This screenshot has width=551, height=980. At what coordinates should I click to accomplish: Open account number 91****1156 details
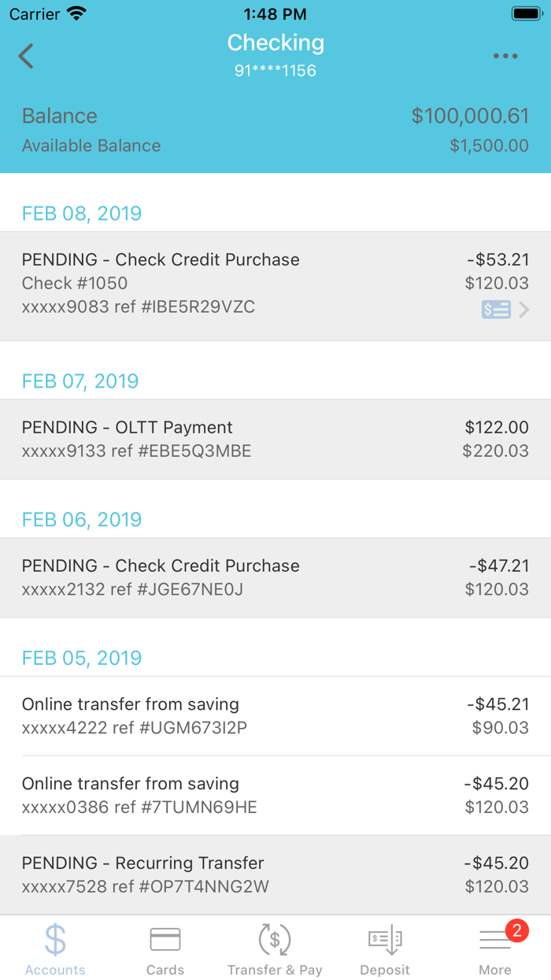(x=275, y=70)
